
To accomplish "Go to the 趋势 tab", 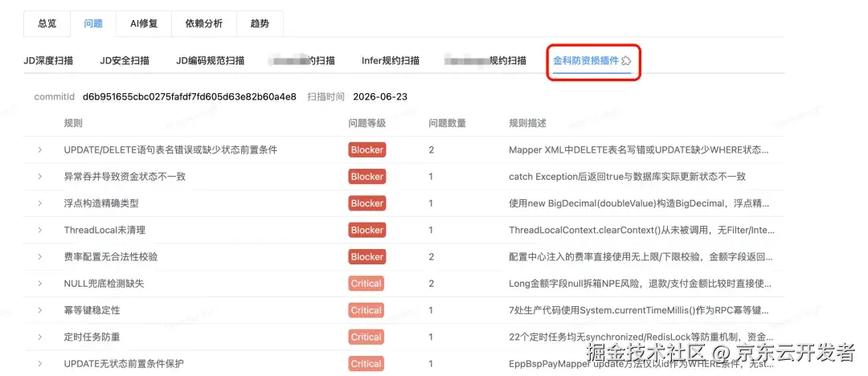I will pyautogui.click(x=260, y=24).
